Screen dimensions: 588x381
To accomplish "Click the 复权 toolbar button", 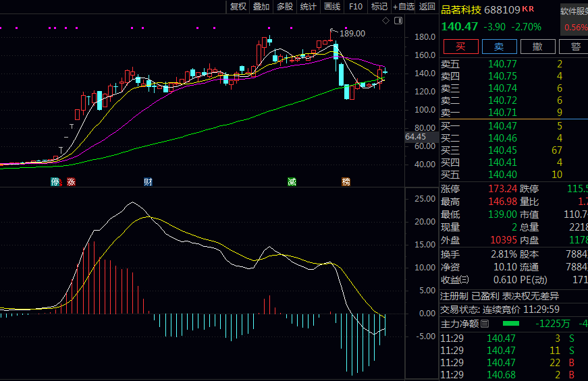I will (238, 7).
